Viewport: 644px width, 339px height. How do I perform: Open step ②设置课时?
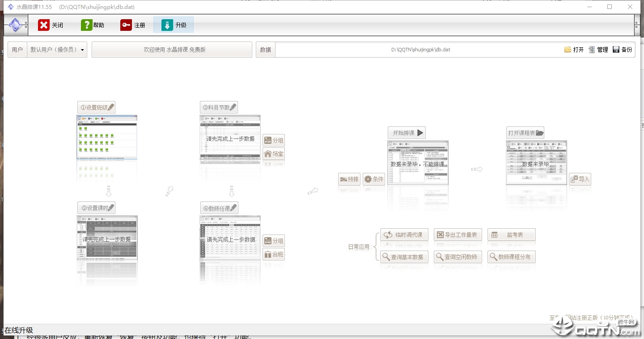(x=96, y=208)
